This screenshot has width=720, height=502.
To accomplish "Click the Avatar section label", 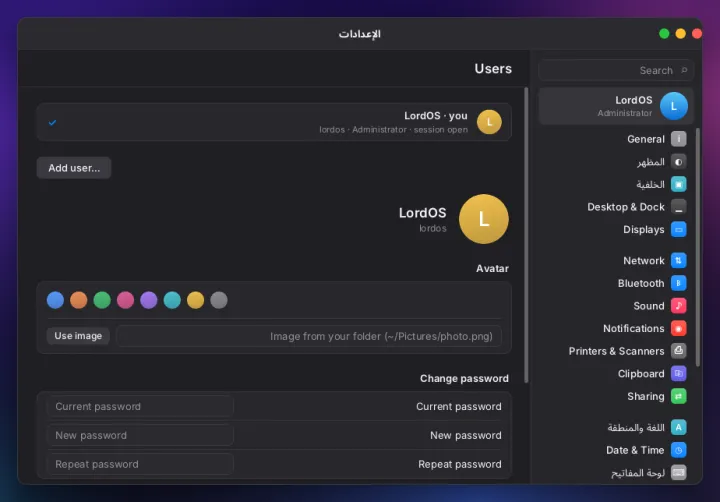I will pyautogui.click(x=492, y=268).
